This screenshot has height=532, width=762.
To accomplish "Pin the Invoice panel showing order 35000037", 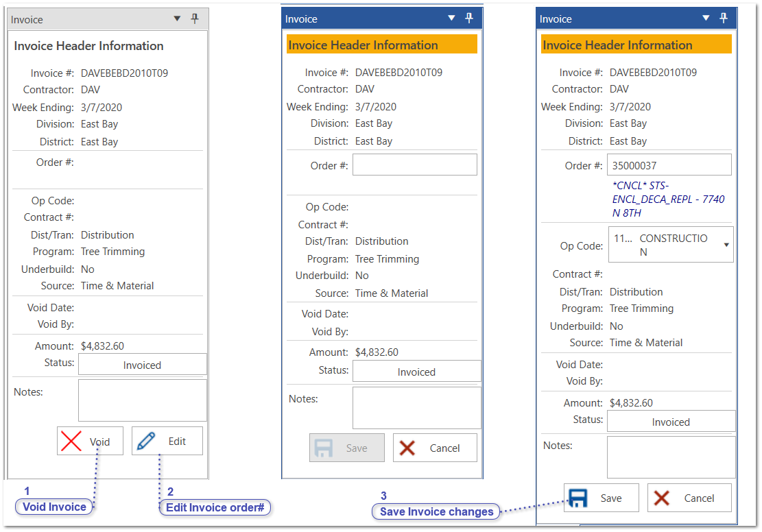I will [724, 19].
